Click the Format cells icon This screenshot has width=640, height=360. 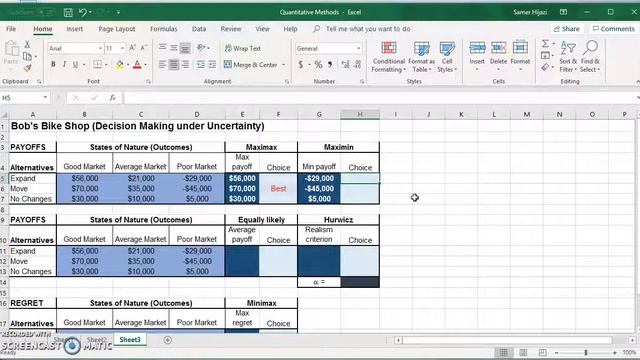point(520,48)
